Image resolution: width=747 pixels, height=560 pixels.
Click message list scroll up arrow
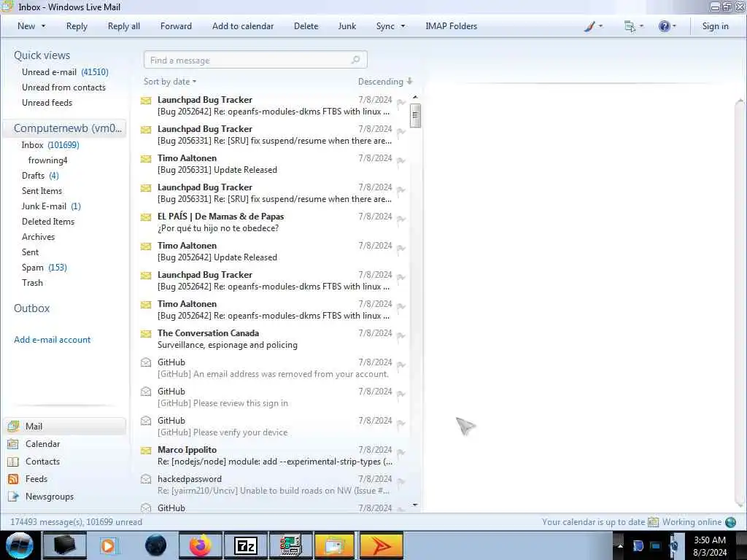[x=415, y=97]
